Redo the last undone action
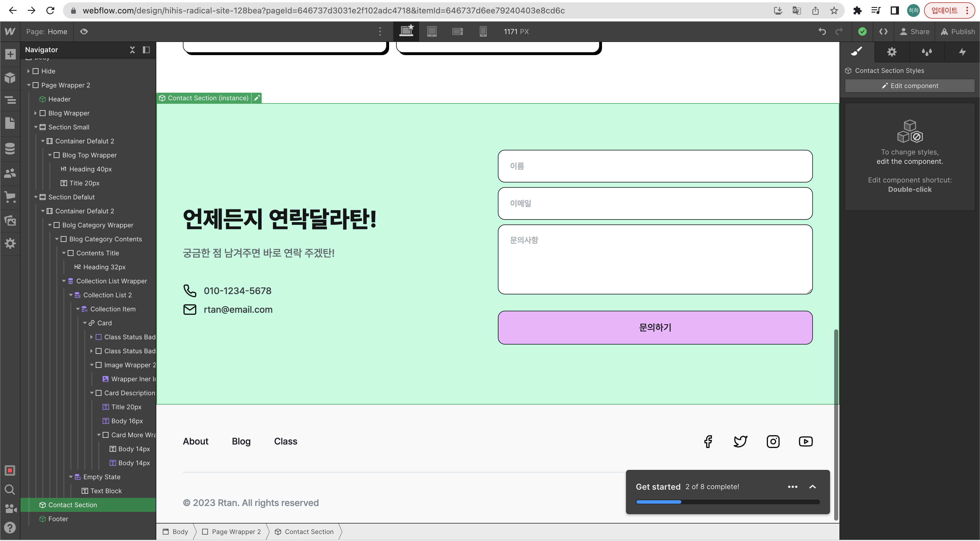980x541 pixels. coord(839,31)
